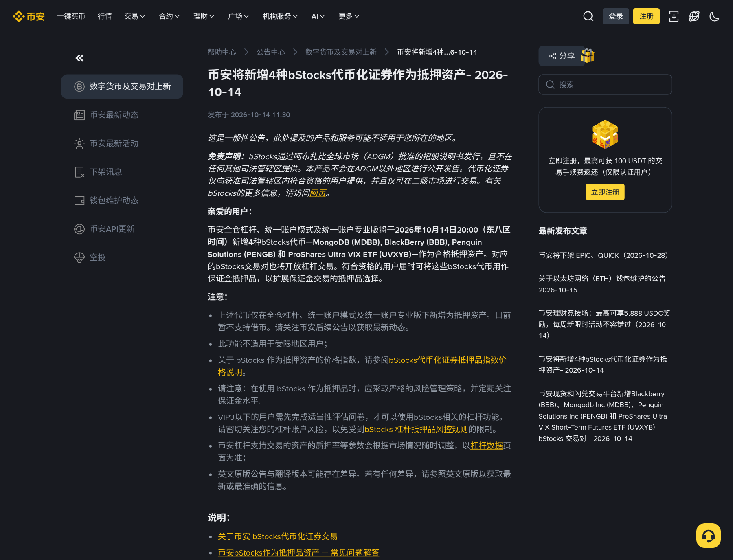Image resolution: width=733 pixels, height=560 pixels.
Task: Focus the 搜索 search input field
Action: 605,84
